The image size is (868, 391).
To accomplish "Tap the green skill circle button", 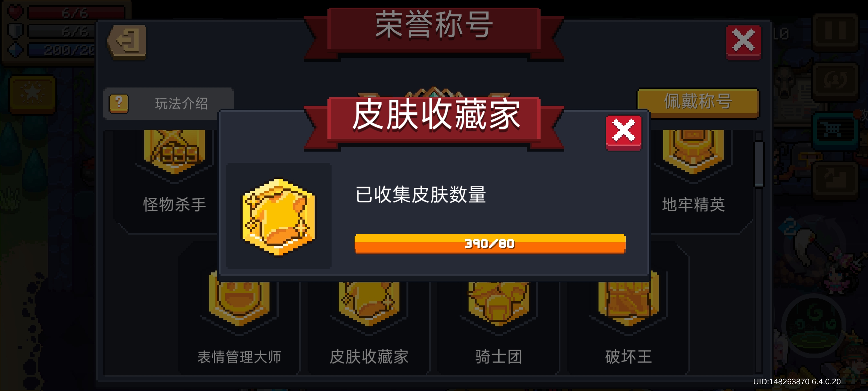I will (813, 326).
